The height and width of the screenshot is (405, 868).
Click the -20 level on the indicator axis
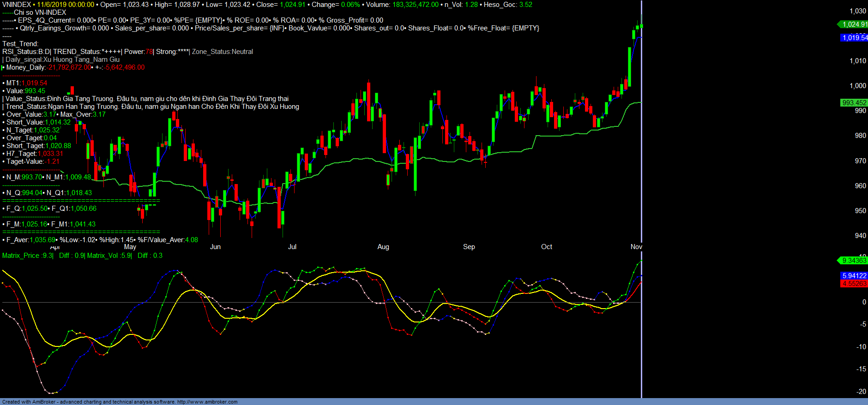[x=861, y=392]
